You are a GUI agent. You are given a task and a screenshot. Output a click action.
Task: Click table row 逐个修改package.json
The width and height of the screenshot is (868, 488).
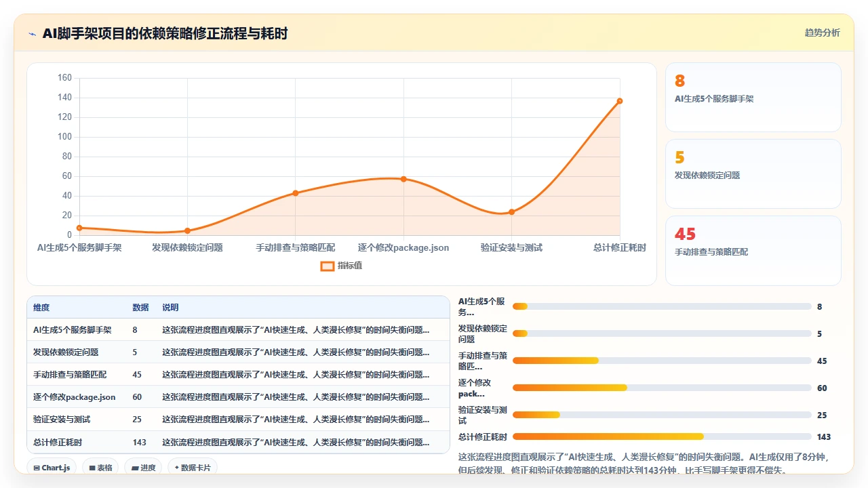[x=238, y=397]
